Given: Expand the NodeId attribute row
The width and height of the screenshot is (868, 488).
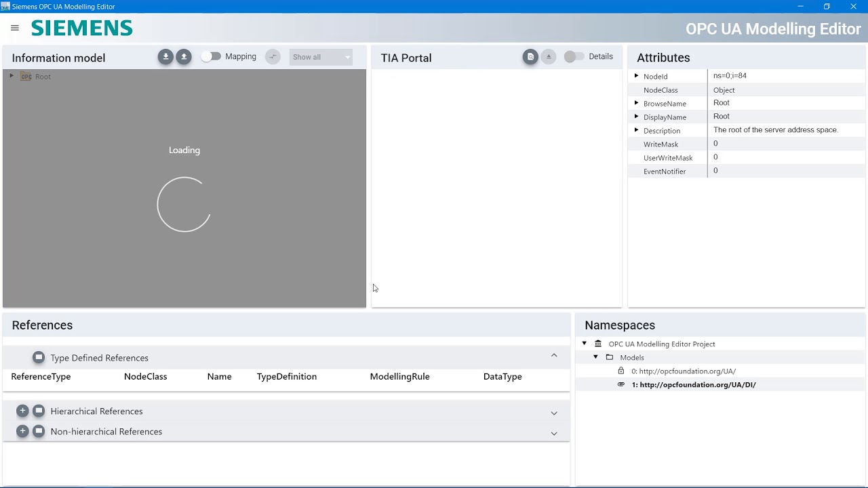Looking at the screenshot, I should tap(636, 76).
